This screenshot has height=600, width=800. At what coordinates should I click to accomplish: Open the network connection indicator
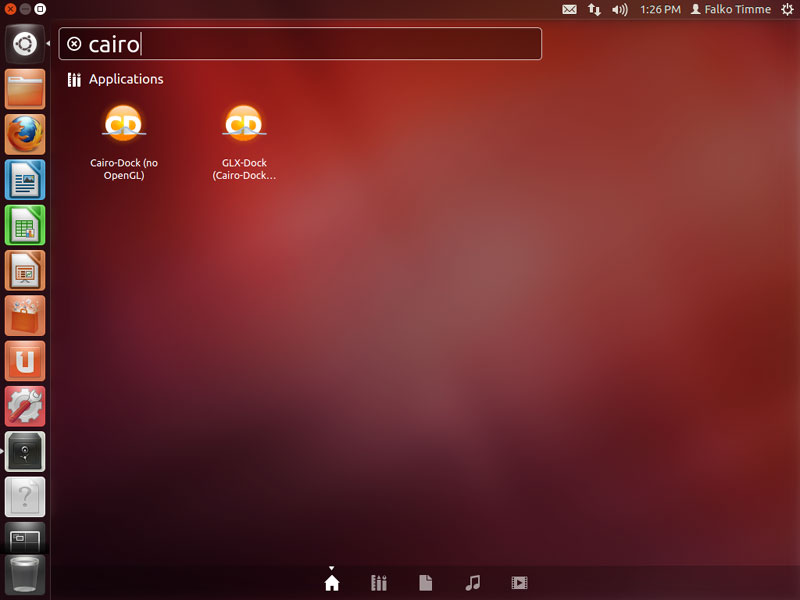point(594,9)
